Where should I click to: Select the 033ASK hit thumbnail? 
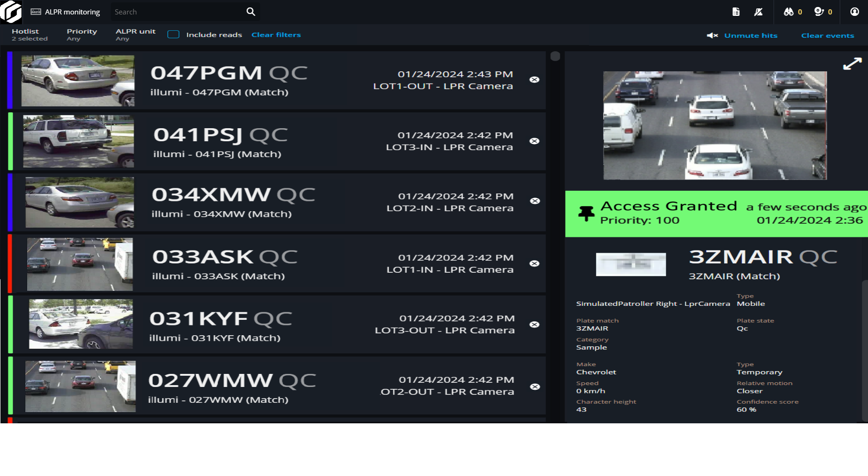pos(80,264)
